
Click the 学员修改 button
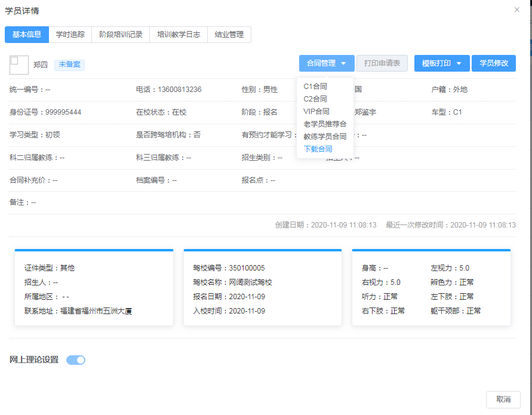coord(494,63)
